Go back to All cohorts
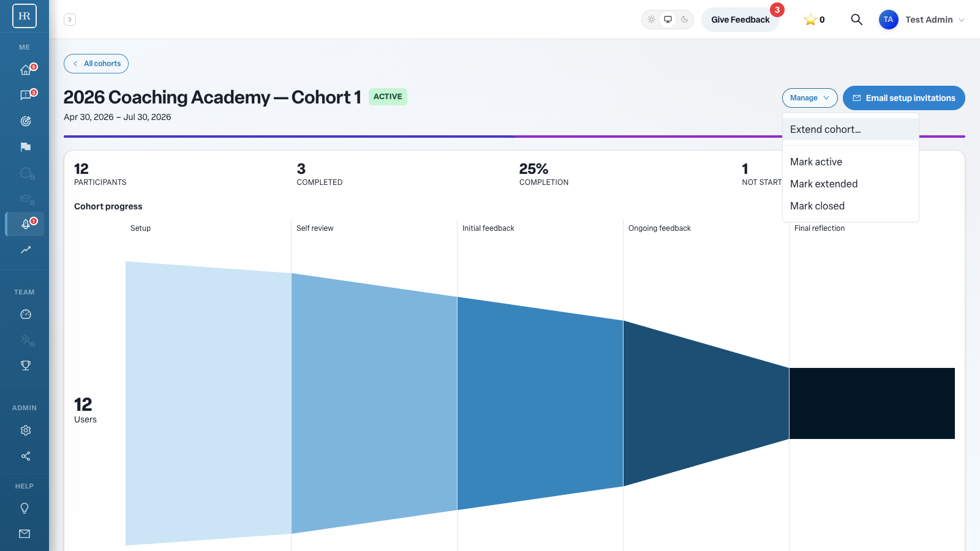Viewport: 980px width, 551px height. click(96, 64)
